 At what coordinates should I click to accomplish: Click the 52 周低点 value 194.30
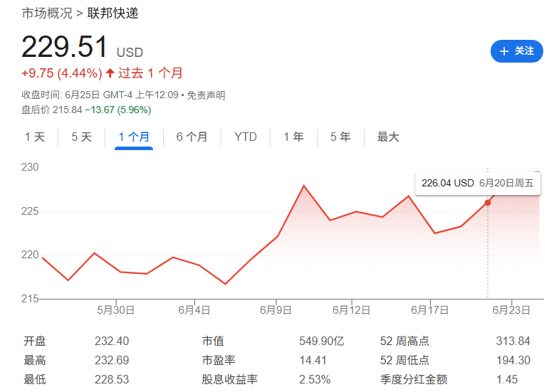coord(513,360)
